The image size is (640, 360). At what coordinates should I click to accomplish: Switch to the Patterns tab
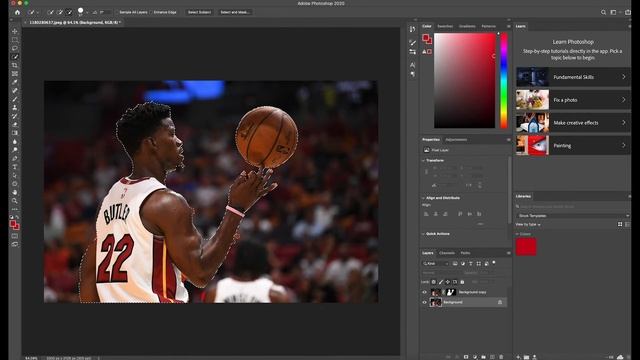click(x=489, y=26)
